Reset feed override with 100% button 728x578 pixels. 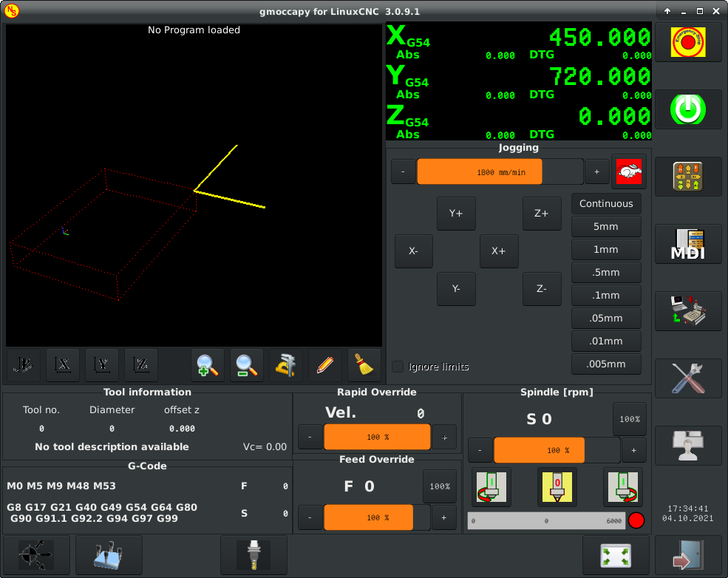[x=440, y=486]
